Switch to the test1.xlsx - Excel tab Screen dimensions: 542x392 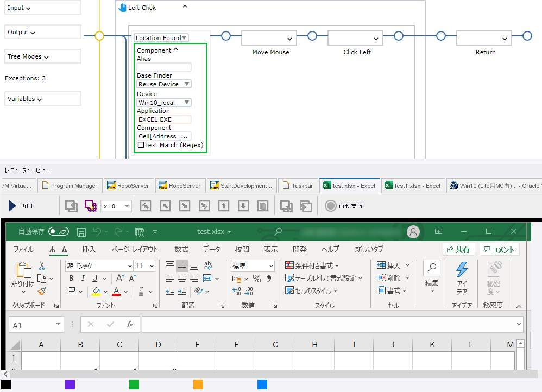413,186
